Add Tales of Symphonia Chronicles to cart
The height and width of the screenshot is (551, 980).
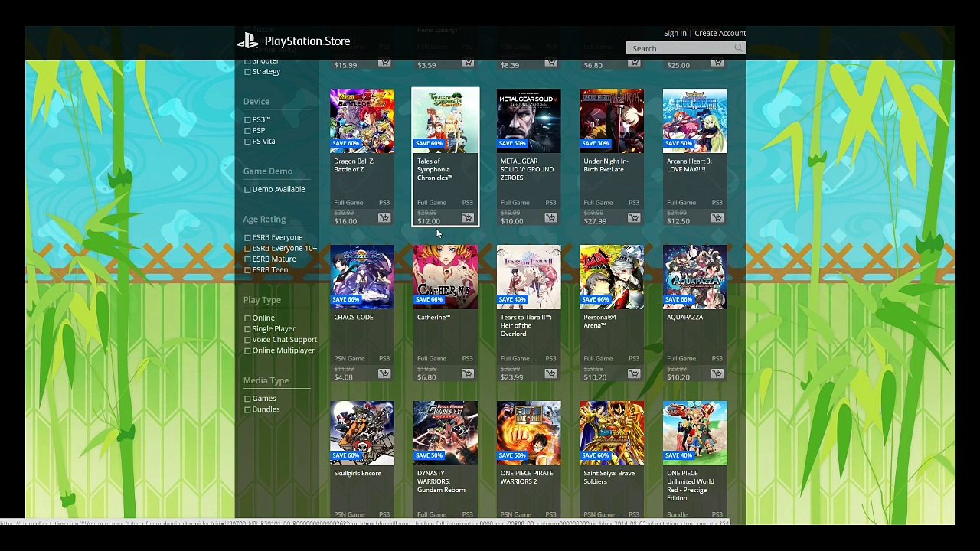pos(468,218)
